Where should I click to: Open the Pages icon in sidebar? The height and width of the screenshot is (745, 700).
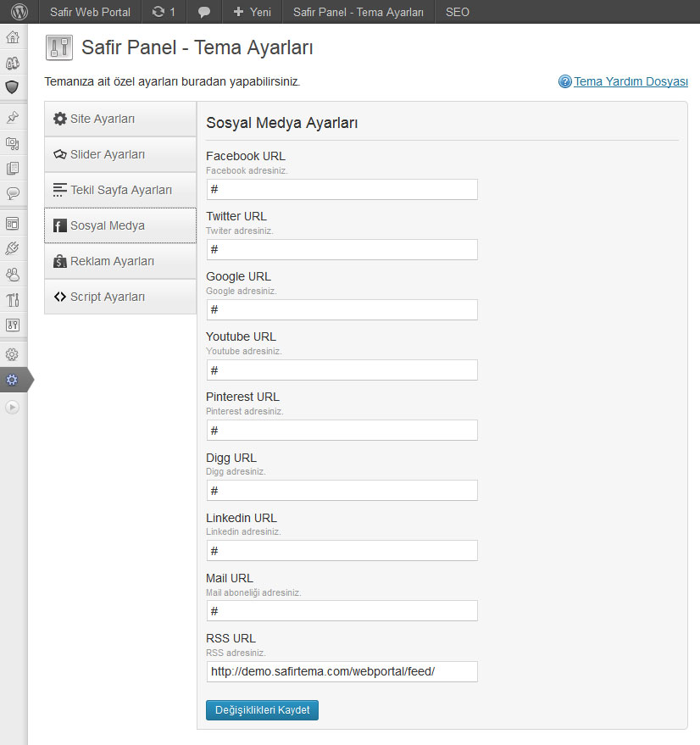pos(13,168)
